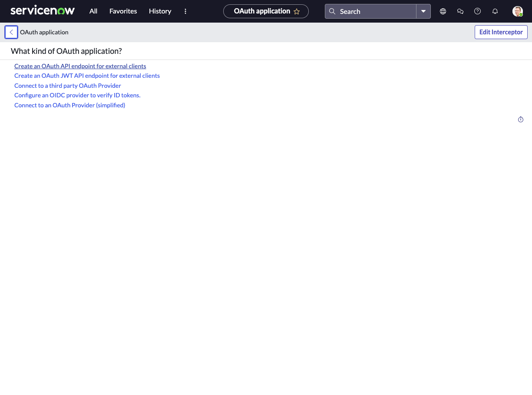Open the help question mark icon

pyautogui.click(x=478, y=11)
